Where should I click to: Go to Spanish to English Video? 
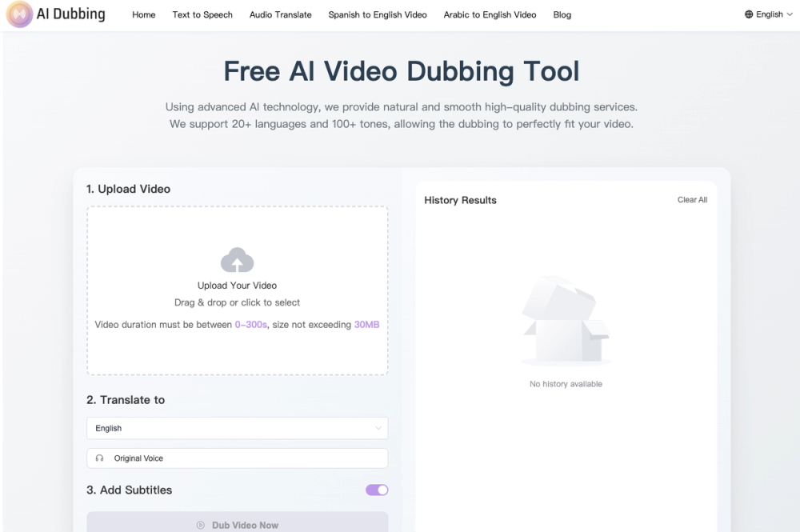click(377, 14)
